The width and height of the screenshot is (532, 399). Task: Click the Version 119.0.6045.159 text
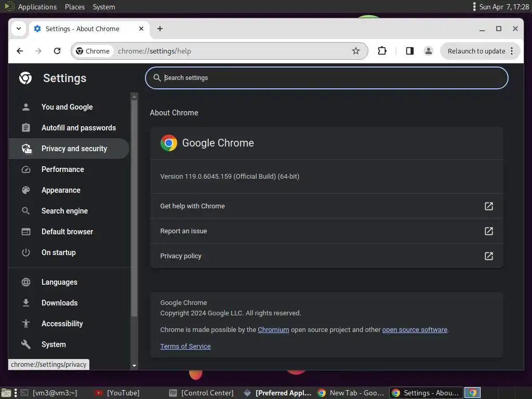click(230, 177)
